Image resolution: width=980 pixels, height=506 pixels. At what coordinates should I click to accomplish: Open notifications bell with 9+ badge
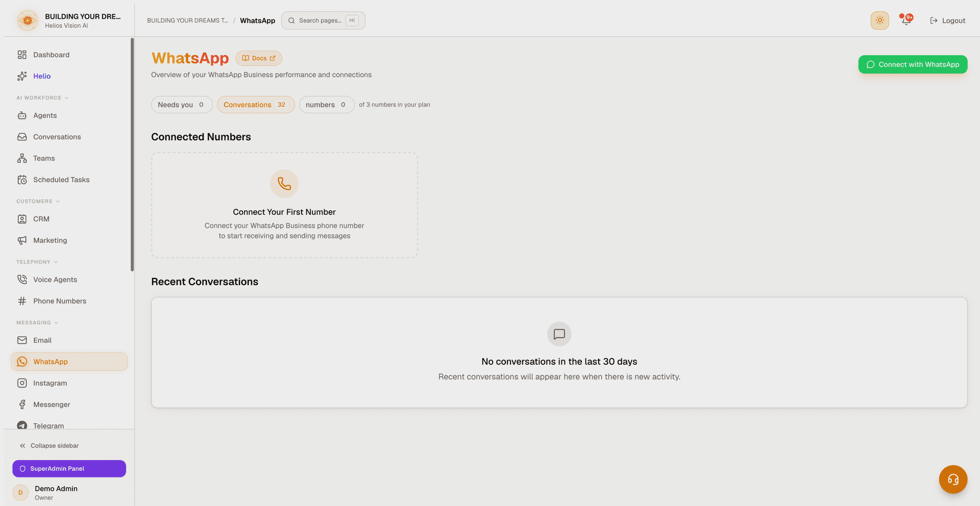pyautogui.click(x=906, y=20)
